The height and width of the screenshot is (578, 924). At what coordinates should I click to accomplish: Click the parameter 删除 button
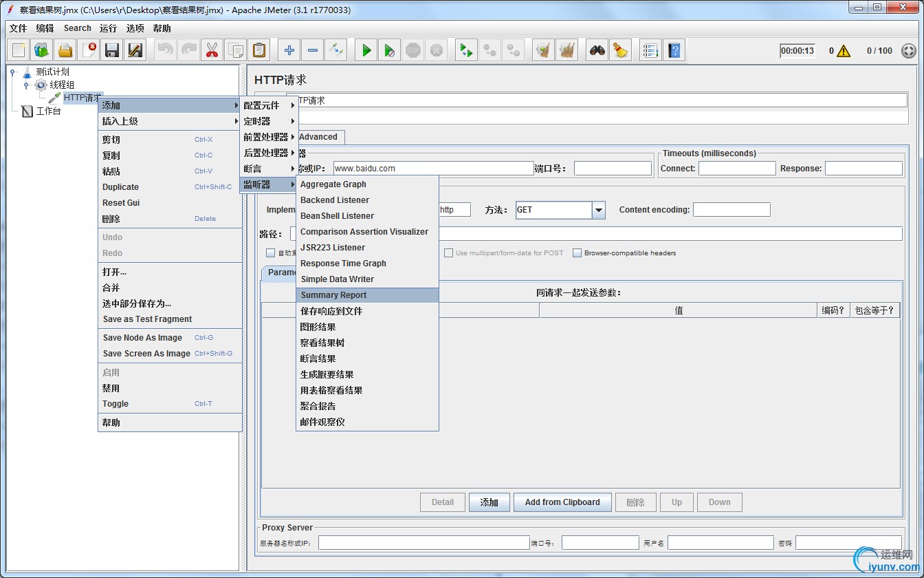coord(636,502)
